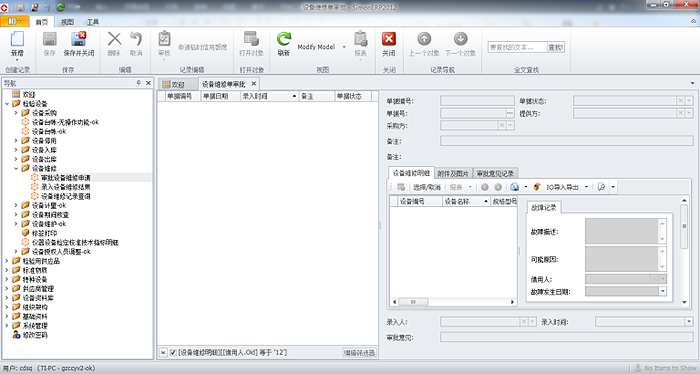This screenshot has width=700, height=374.
Task: Click the search document icon in detail toolbar
Action: (x=602, y=187)
